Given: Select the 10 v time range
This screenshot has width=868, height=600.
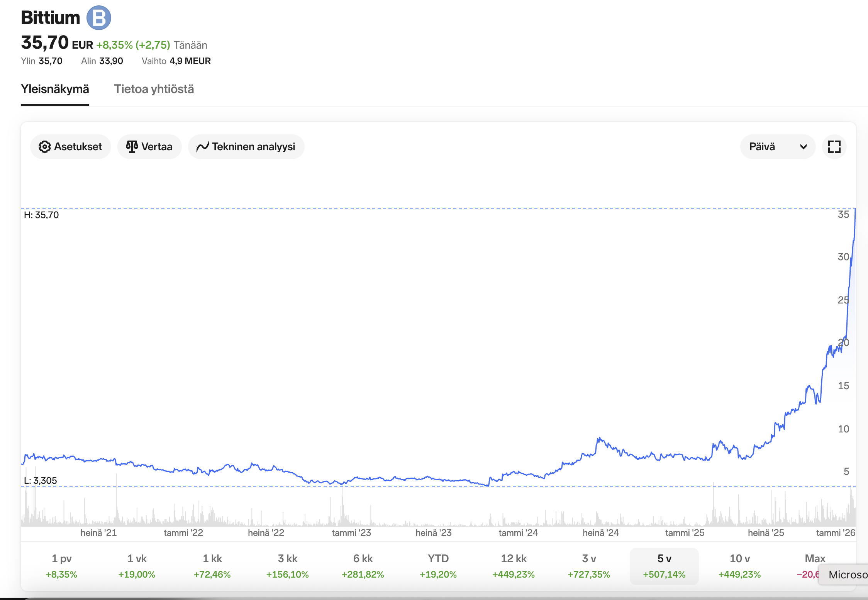Looking at the screenshot, I should coord(739,566).
